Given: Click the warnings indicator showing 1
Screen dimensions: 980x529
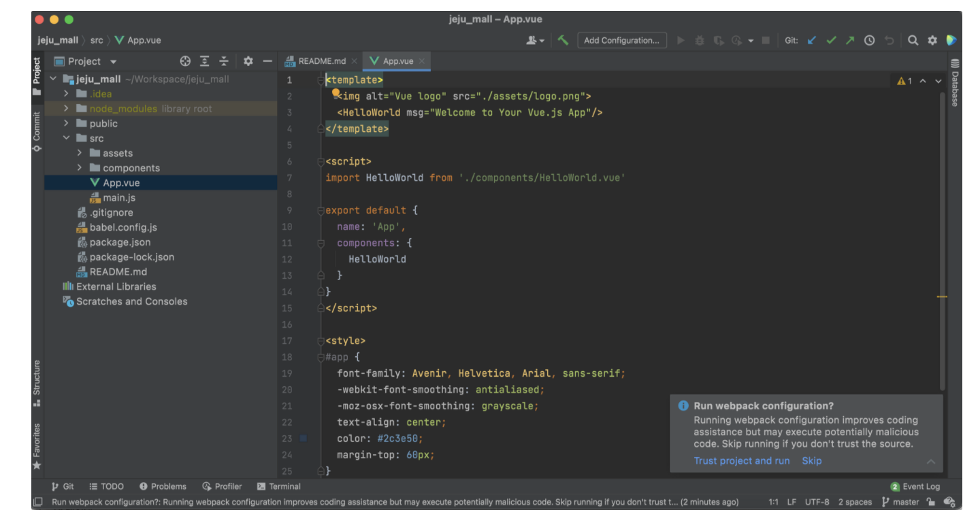Looking at the screenshot, I should [904, 81].
